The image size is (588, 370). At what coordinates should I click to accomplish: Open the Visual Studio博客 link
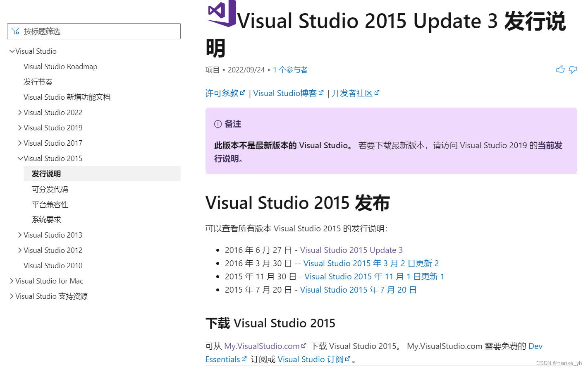pyautogui.click(x=285, y=93)
